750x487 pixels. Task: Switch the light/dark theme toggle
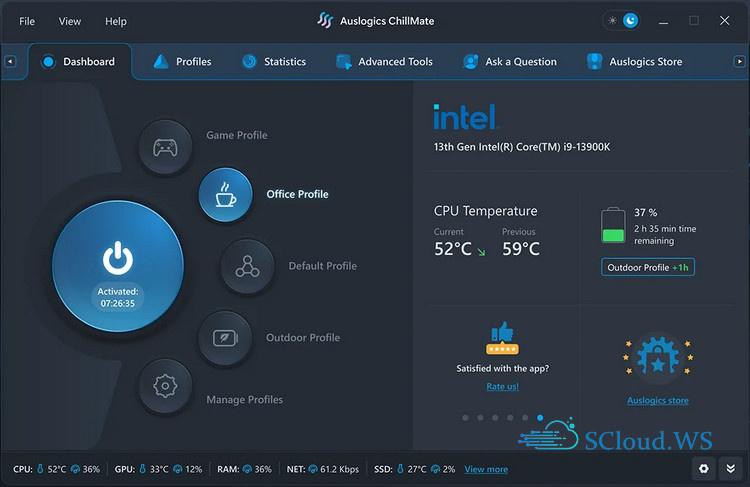click(x=621, y=20)
